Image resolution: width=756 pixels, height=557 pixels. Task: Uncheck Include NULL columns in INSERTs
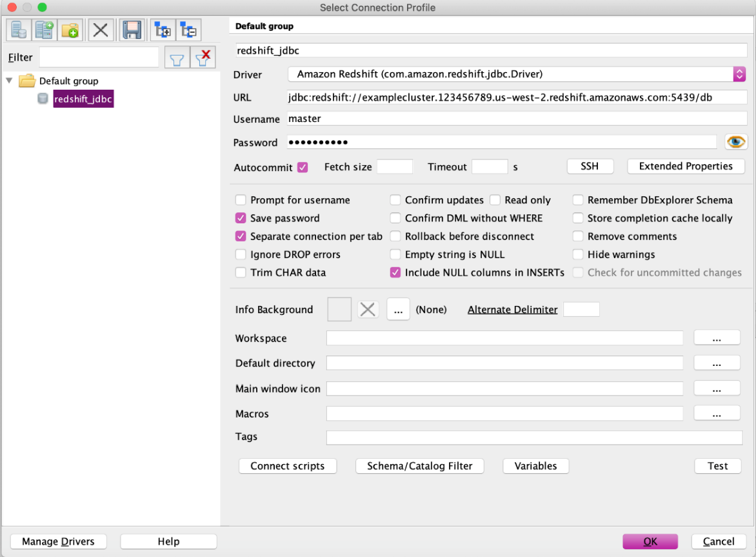coord(395,272)
